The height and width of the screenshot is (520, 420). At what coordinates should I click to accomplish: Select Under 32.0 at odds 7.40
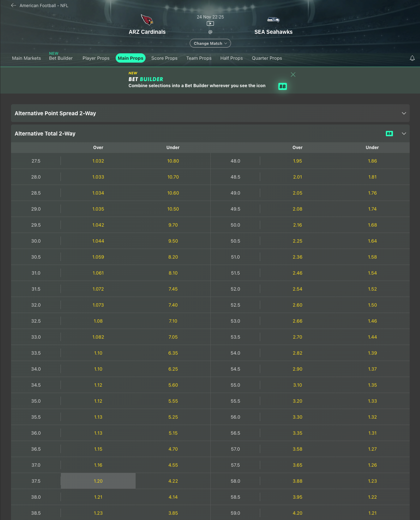pyautogui.click(x=173, y=305)
